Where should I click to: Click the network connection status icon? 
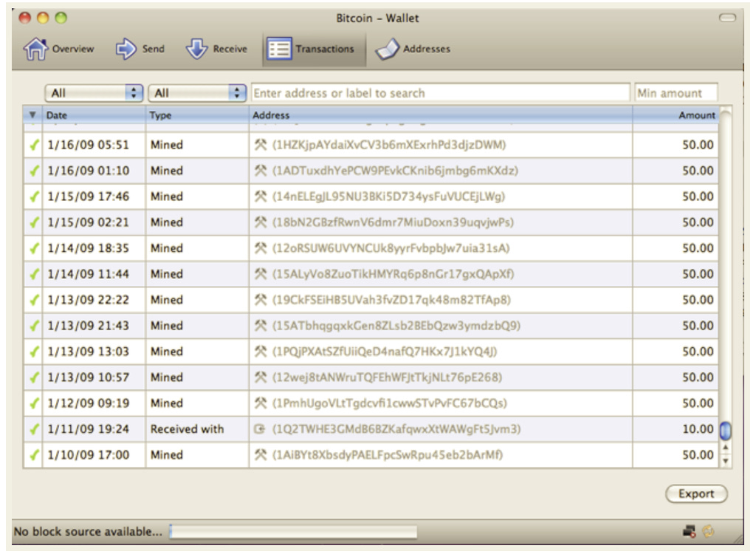690,531
